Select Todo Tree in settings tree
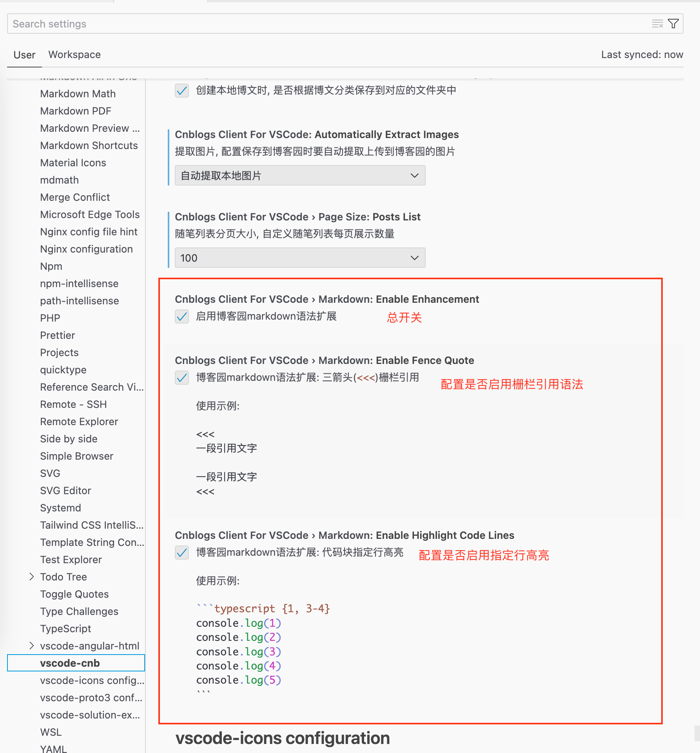700x753 pixels. (63, 577)
